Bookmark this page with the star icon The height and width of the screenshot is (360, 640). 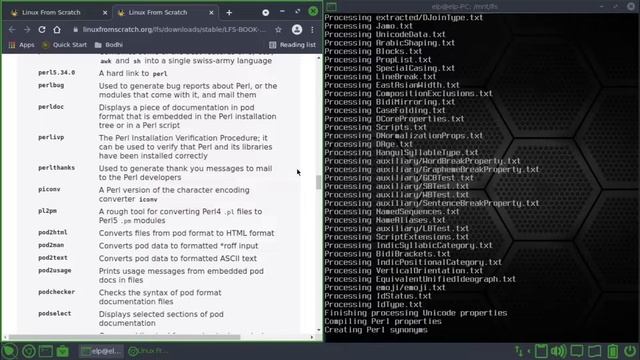click(x=278, y=29)
